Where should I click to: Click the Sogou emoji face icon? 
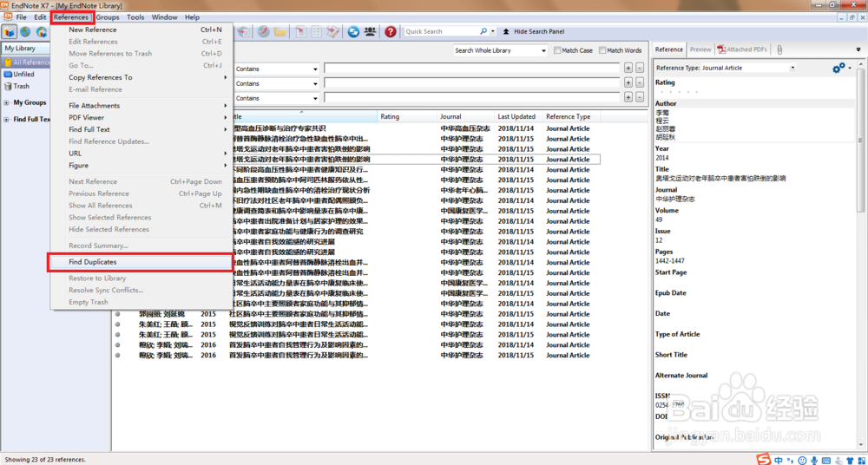(x=802, y=461)
